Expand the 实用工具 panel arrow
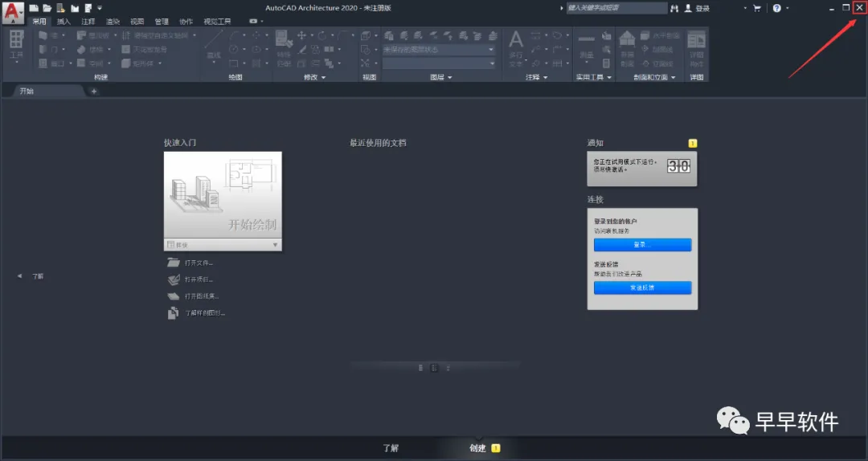The image size is (868, 461). tap(609, 77)
